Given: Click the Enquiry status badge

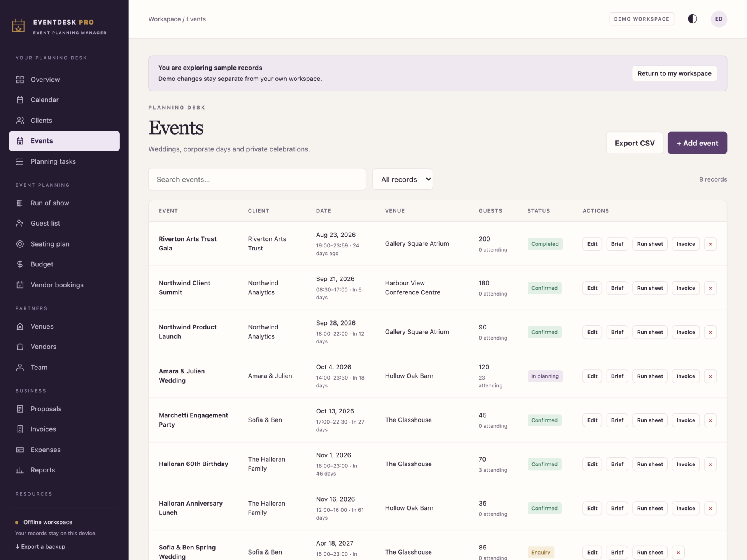Looking at the screenshot, I should (x=541, y=553).
